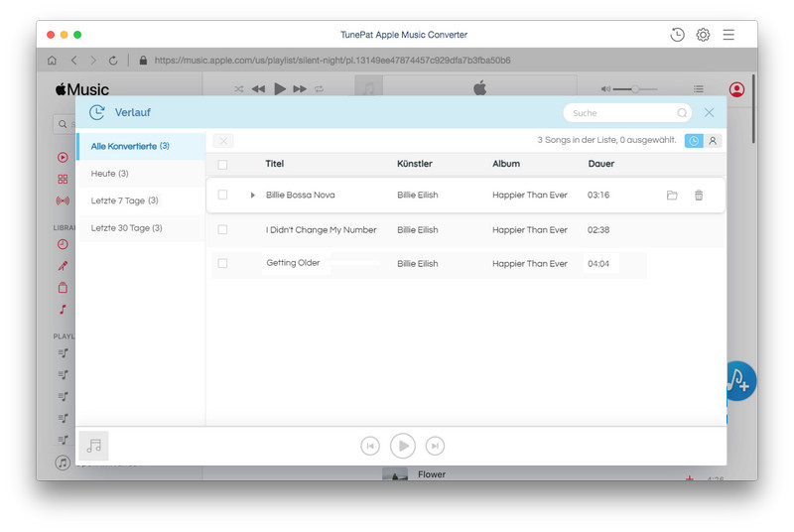Sort by Album column header
Screen dimensions: 794x532
(506, 164)
